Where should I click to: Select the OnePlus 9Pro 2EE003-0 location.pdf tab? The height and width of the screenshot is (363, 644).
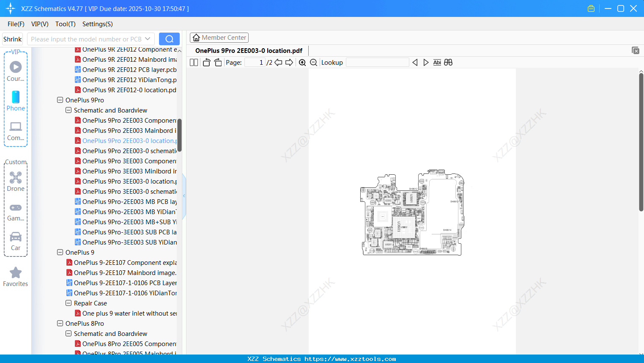point(249,51)
